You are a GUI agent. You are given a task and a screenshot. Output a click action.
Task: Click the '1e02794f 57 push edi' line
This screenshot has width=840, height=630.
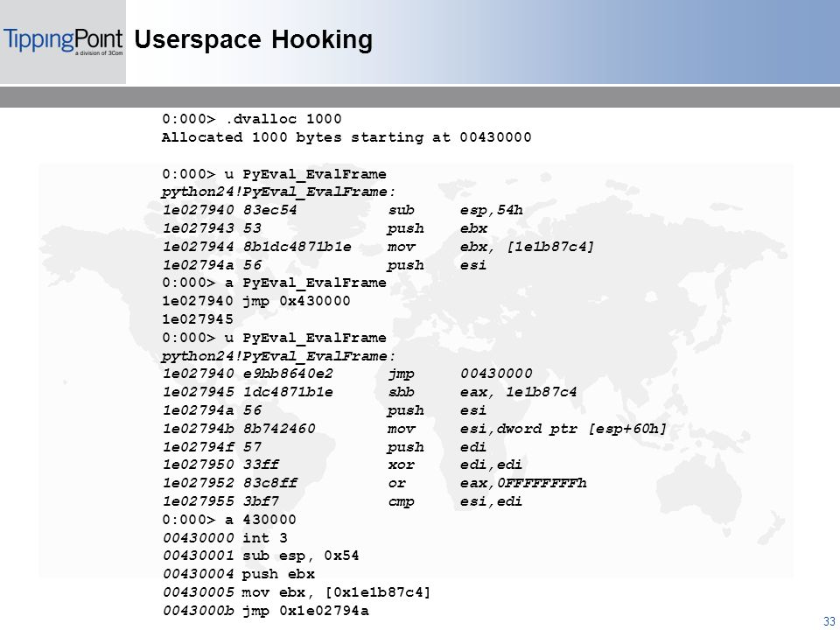pos(324,447)
